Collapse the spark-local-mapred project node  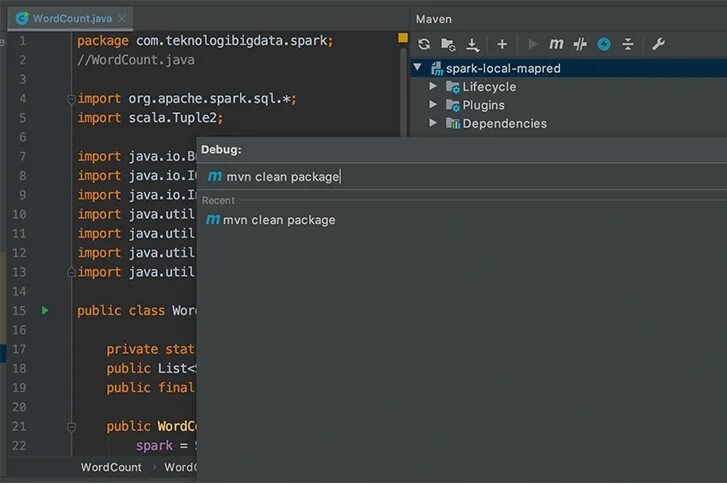point(418,68)
